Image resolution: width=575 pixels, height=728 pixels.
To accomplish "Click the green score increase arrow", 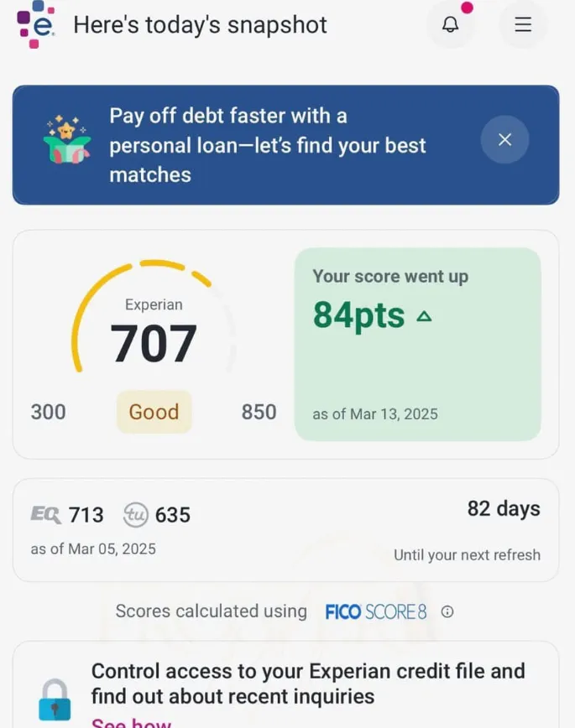I will pyautogui.click(x=424, y=317).
